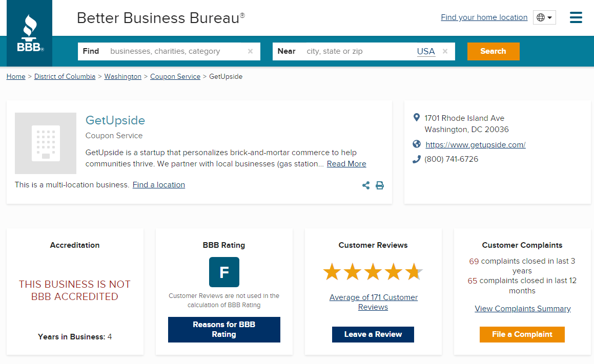Screen dimensions: 594x364
Task: Click the 1701 Rhode Island Ave address
Action: (466, 124)
